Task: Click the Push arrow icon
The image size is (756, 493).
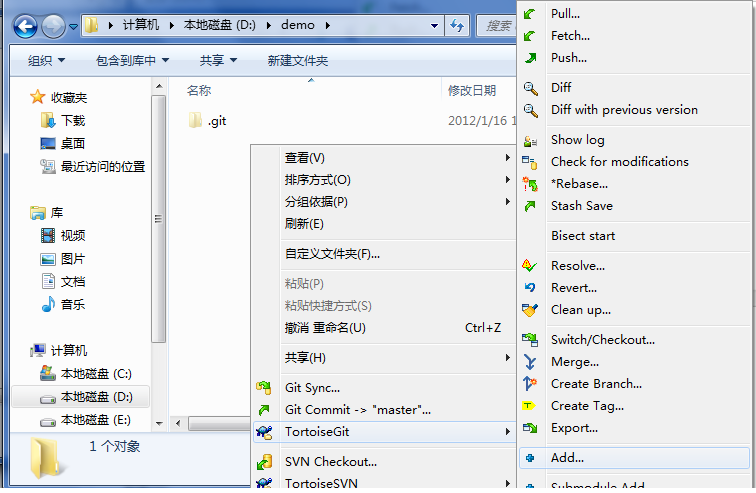Action: tap(530, 58)
